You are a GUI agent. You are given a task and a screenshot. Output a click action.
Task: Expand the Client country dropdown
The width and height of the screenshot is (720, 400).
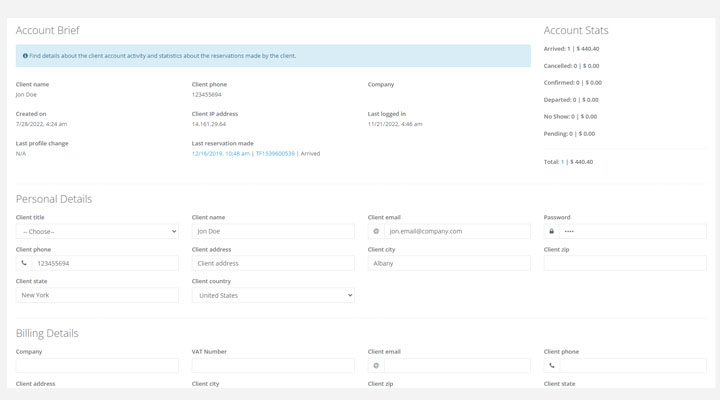click(273, 295)
